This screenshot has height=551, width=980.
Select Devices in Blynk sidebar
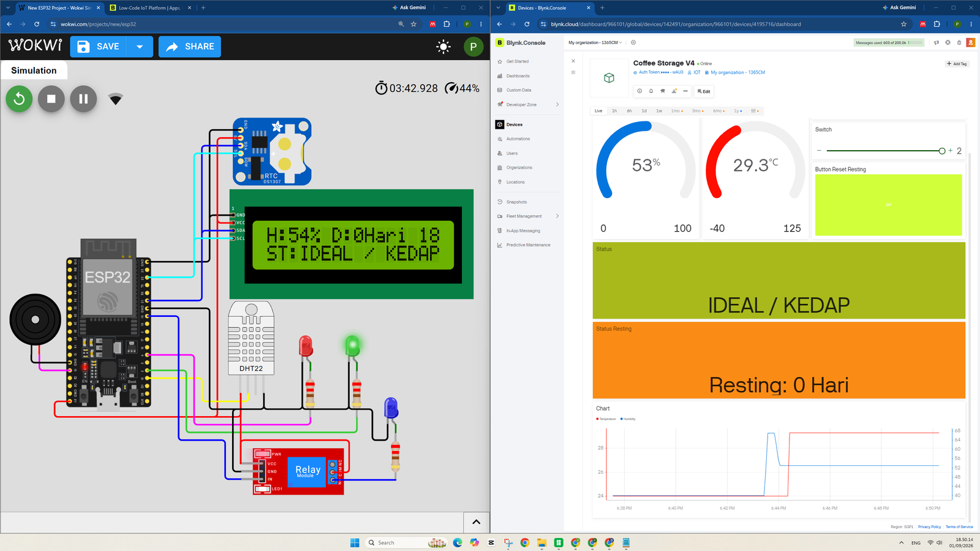[x=514, y=124]
